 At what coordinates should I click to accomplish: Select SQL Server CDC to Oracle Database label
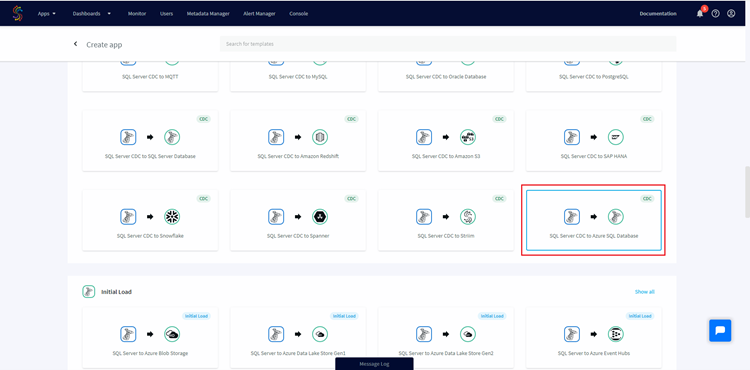(446, 76)
